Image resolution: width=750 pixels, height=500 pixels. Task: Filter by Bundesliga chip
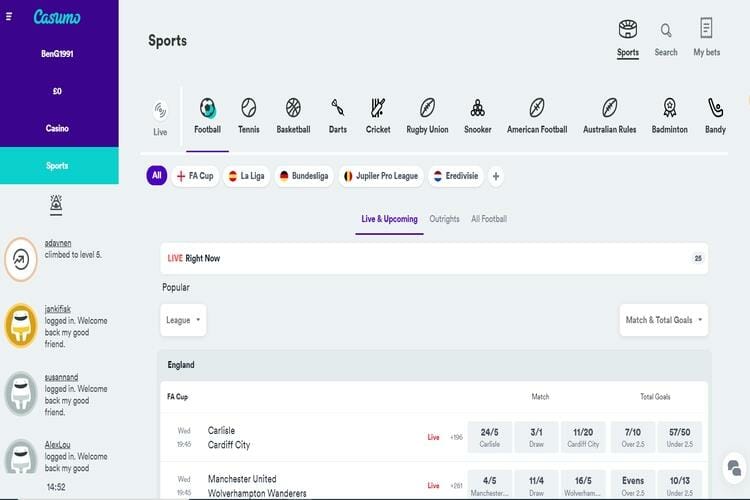[x=304, y=176]
